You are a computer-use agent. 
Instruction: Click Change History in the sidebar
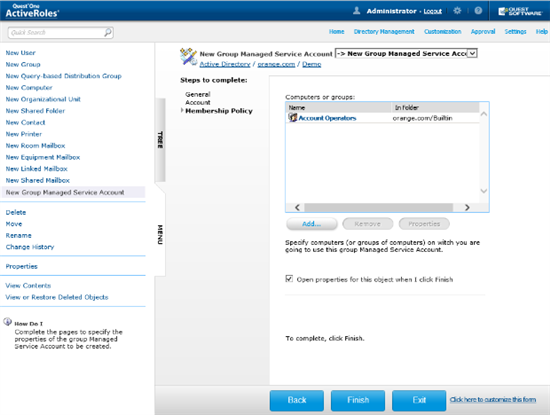[x=30, y=247]
